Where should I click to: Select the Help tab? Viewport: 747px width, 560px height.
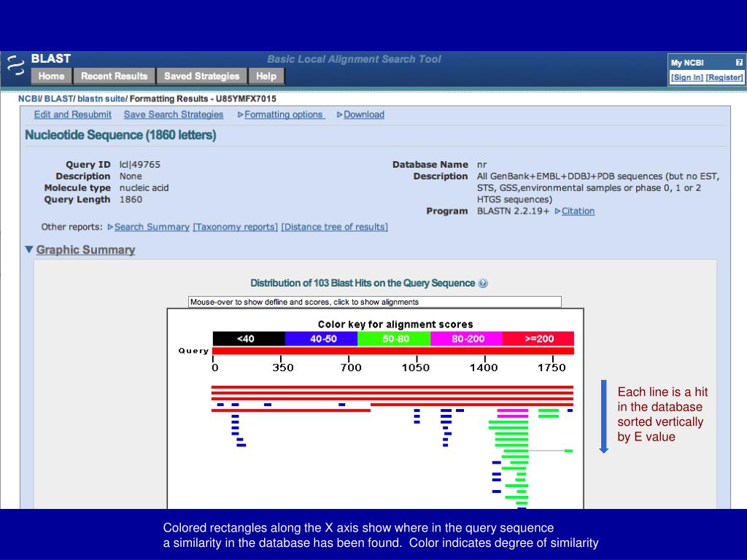pyautogui.click(x=266, y=76)
